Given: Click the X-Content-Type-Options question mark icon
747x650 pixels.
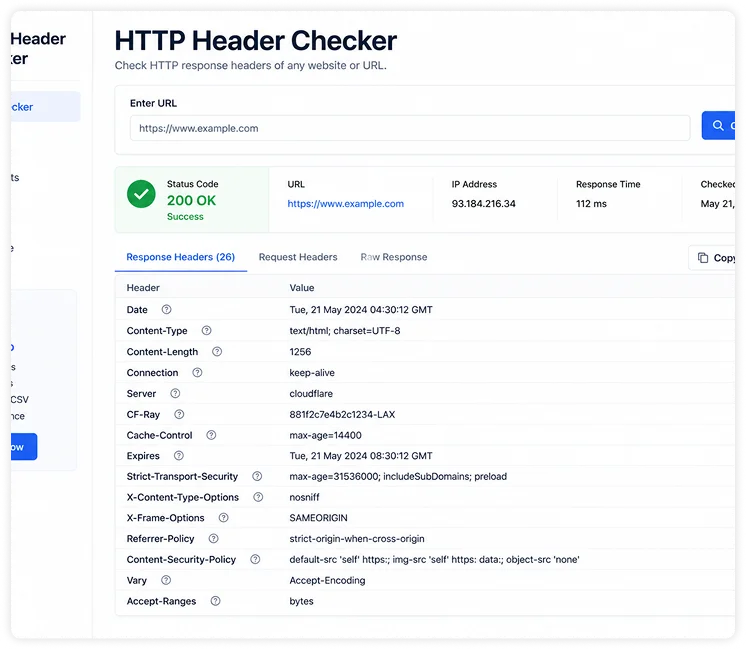Looking at the screenshot, I should click(258, 497).
